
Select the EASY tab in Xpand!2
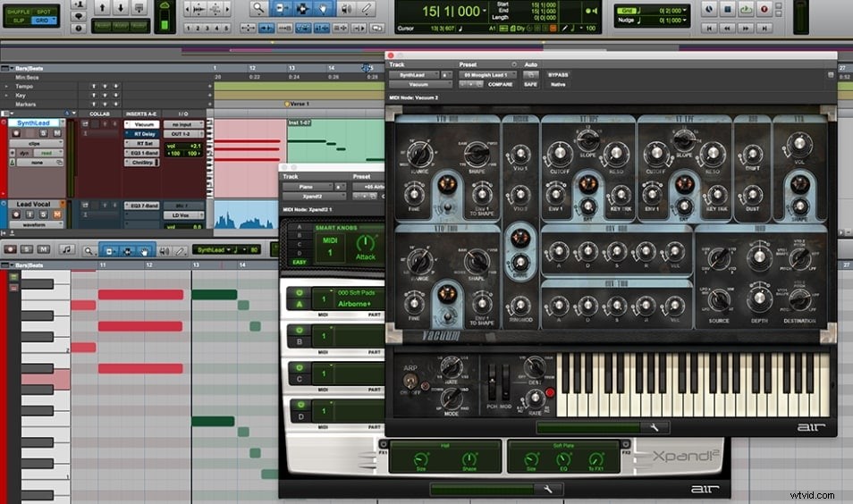click(299, 262)
